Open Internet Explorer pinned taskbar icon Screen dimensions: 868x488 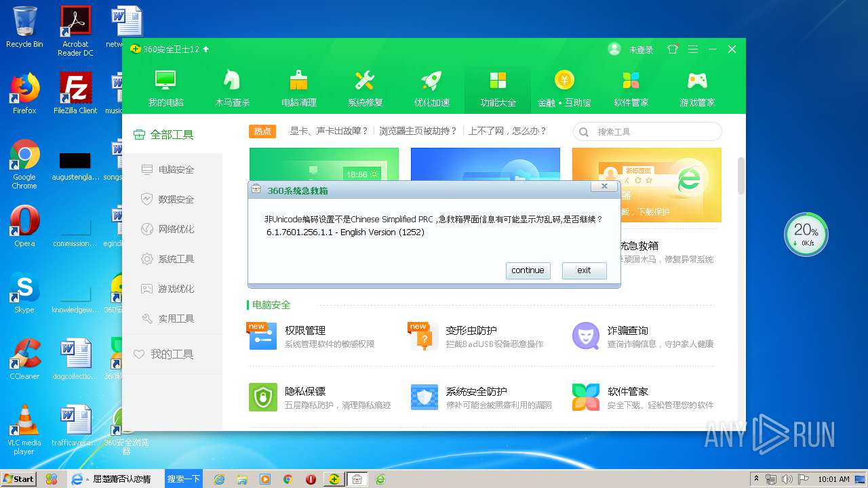219,479
